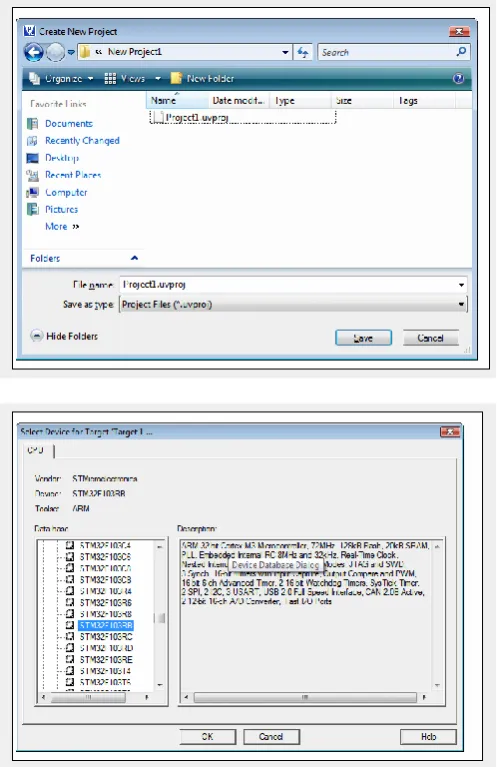Screen dimensions: 497x767
Task: Click the Description box horizontal scrollbar
Action: (305, 697)
